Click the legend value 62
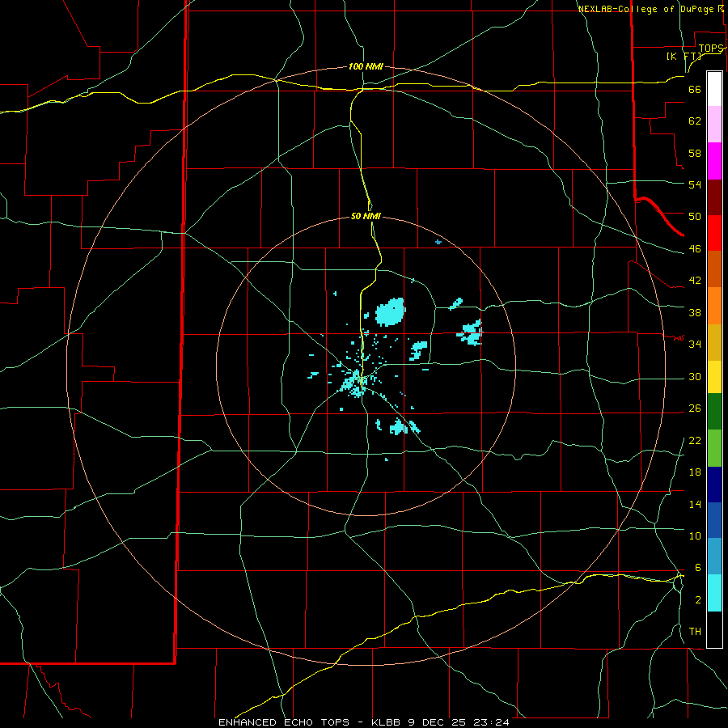Viewport: 728px width, 728px height. point(695,121)
